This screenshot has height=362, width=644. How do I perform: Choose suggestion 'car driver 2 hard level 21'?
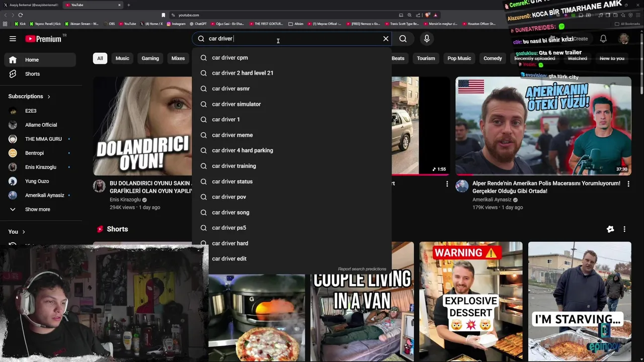click(292, 73)
